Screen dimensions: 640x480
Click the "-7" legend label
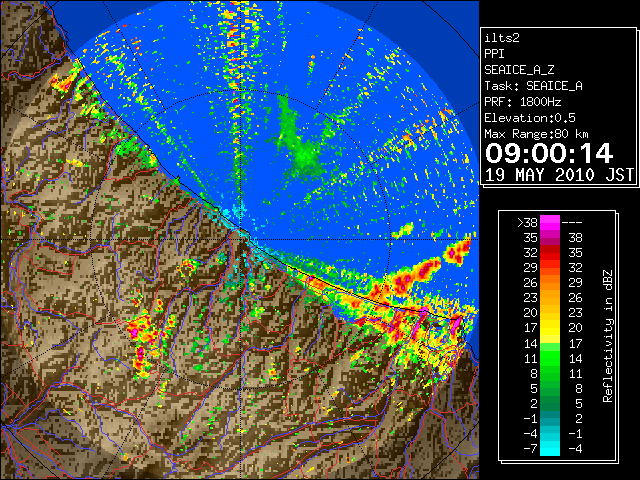tap(531, 449)
